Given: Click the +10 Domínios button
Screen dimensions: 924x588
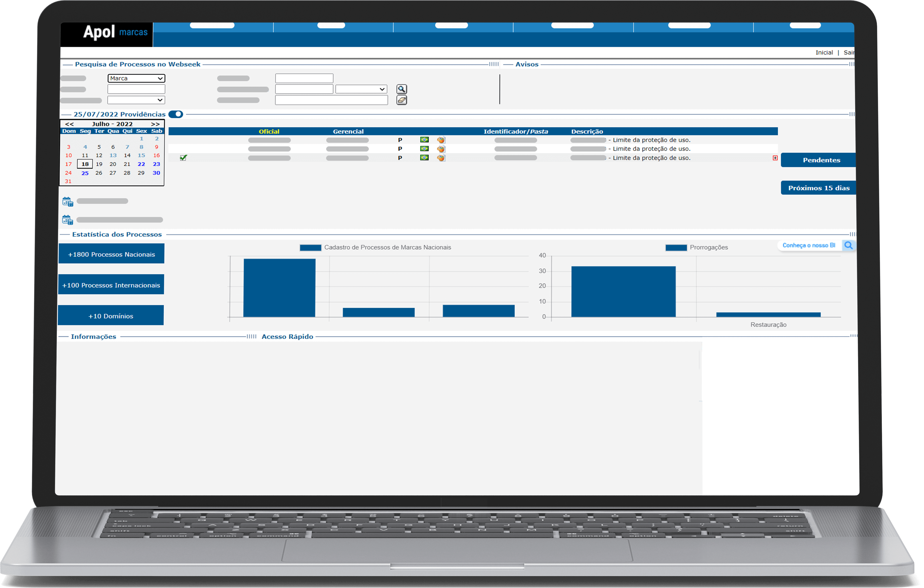Looking at the screenshot, I should (x=111, y=316).
